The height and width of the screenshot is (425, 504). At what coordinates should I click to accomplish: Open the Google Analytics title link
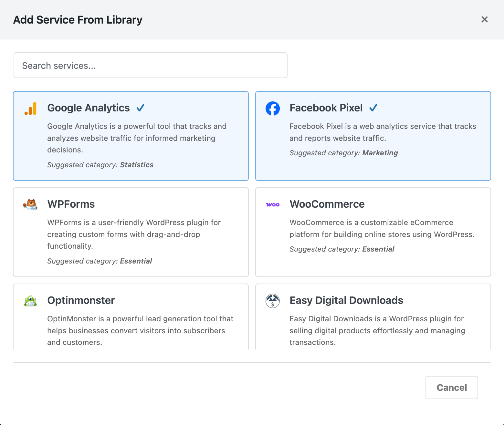(88, 108)
